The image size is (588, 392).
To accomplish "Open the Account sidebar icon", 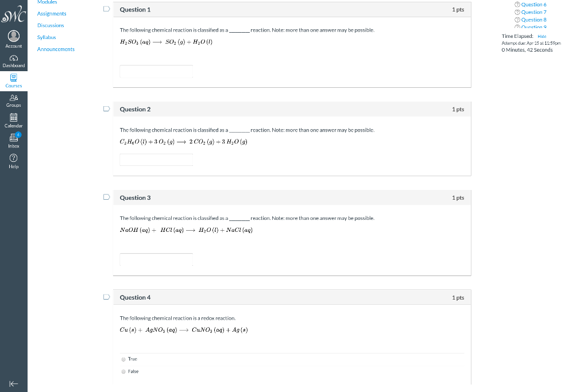I will click(13, 38).
